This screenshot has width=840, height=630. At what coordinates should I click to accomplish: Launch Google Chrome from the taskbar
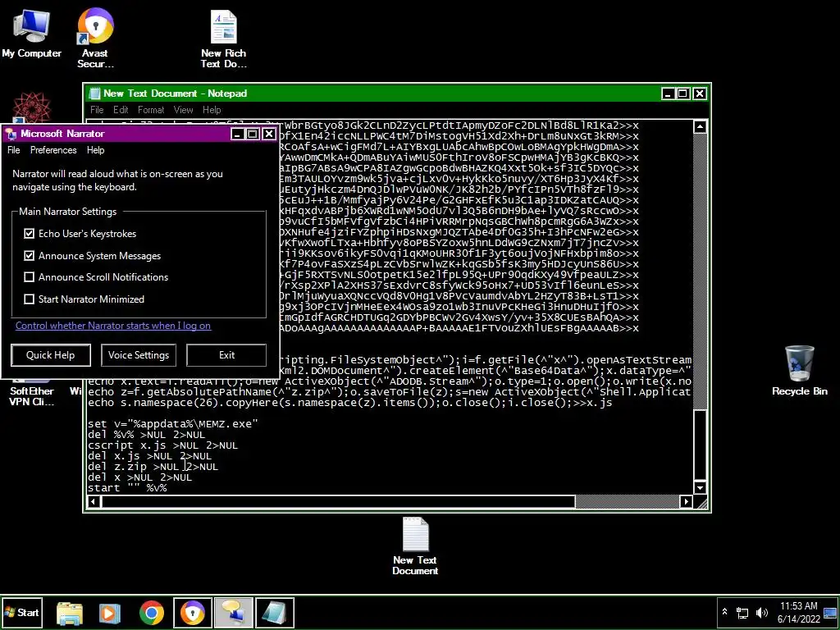pyautogui.click(x=152, y=613)
